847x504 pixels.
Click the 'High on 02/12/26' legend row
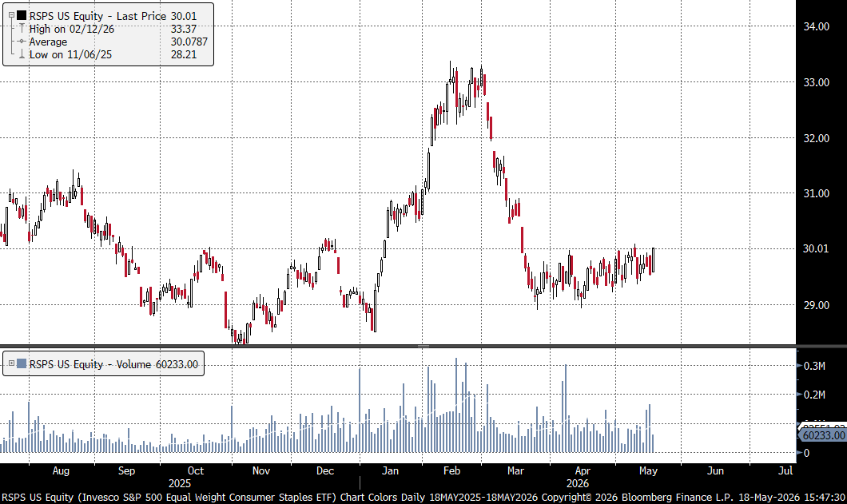click(x=72, y=30)
